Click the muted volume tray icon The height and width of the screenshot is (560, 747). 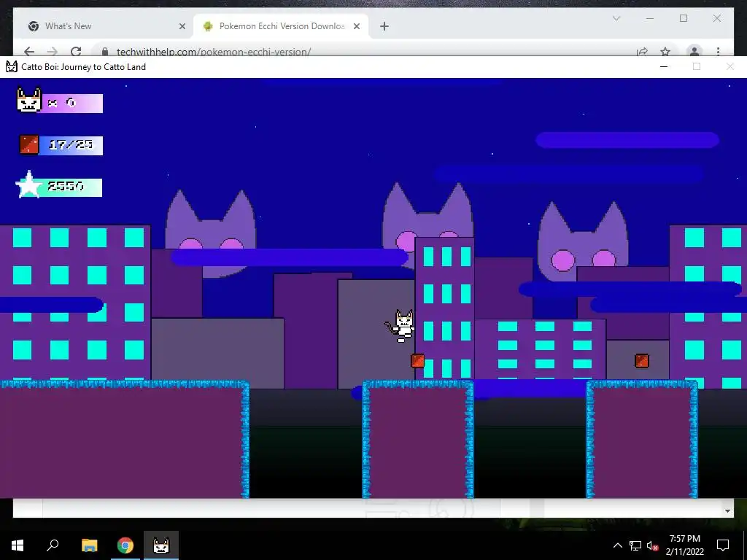click(652, 545)
